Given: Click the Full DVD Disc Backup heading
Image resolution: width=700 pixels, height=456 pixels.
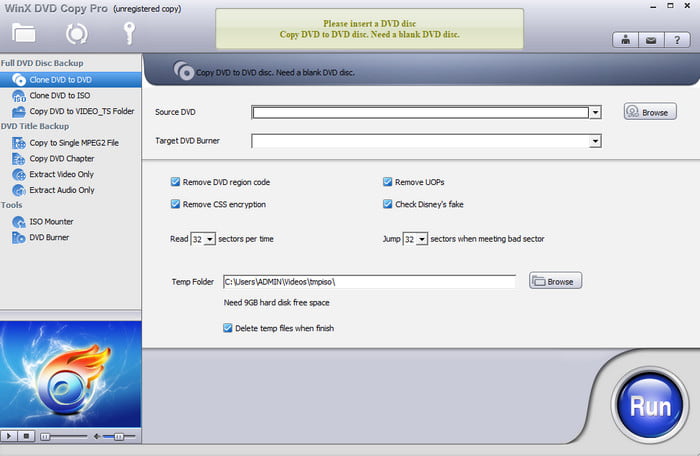Looking at the screenshot, I should click(42, 63).
